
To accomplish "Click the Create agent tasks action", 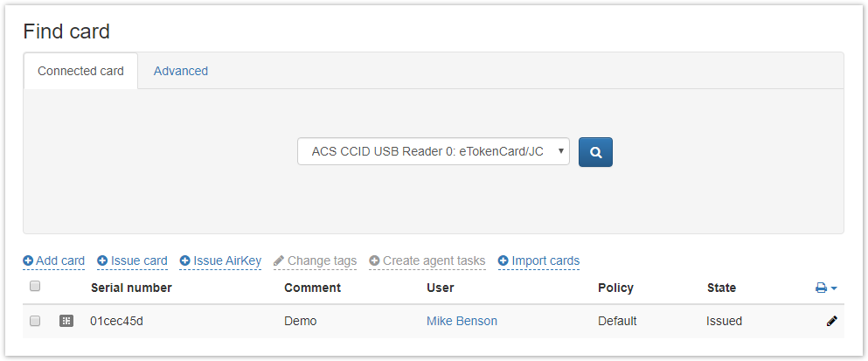I will (x=434, y=260).
